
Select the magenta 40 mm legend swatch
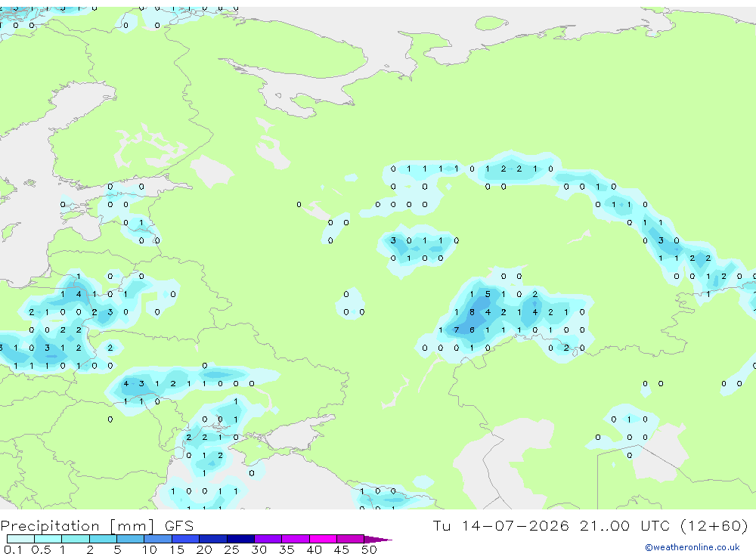323,539
